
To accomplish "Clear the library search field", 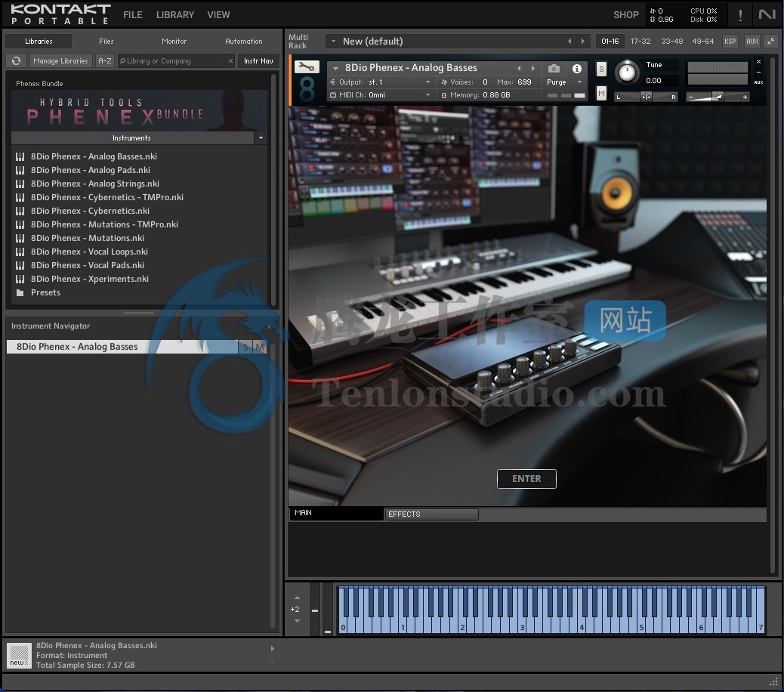I will point(230,61).
